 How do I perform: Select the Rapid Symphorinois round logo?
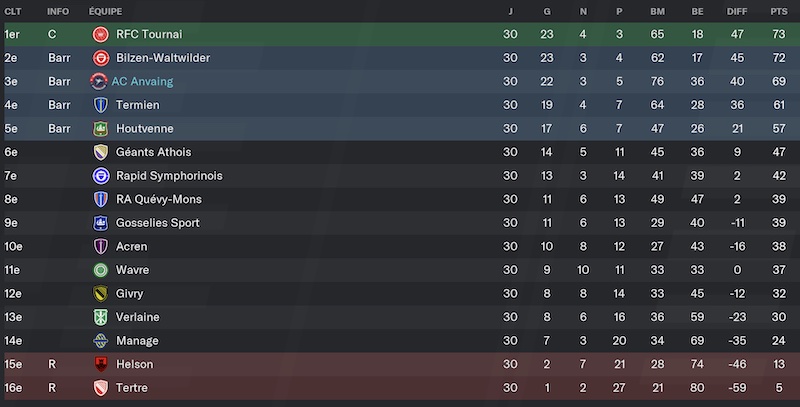coord(101,176)
